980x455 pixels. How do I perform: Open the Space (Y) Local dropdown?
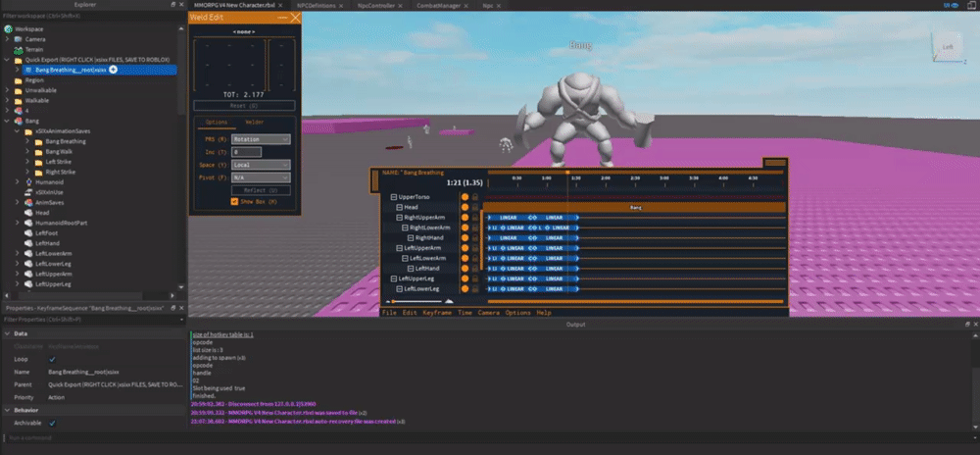[x=261, y=165]
